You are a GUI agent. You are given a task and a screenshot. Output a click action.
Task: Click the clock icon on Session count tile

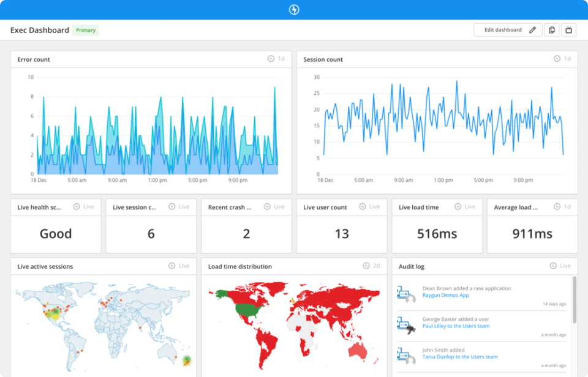click(557, 59)
